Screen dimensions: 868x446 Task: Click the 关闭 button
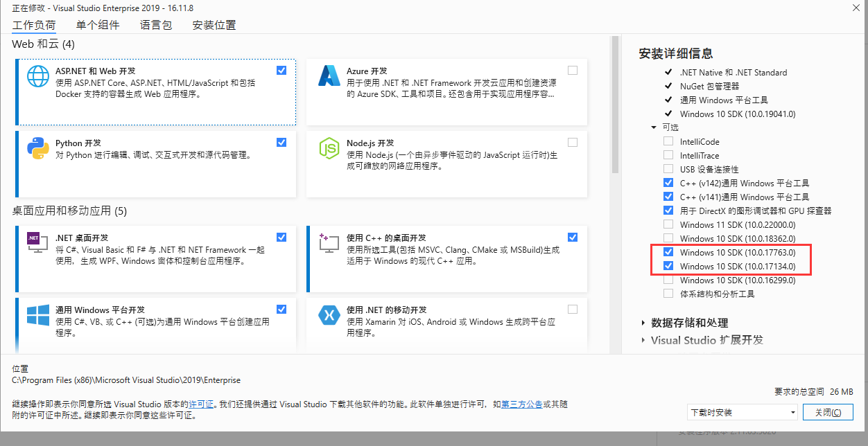pyautogui.click(x=828, y=411)
